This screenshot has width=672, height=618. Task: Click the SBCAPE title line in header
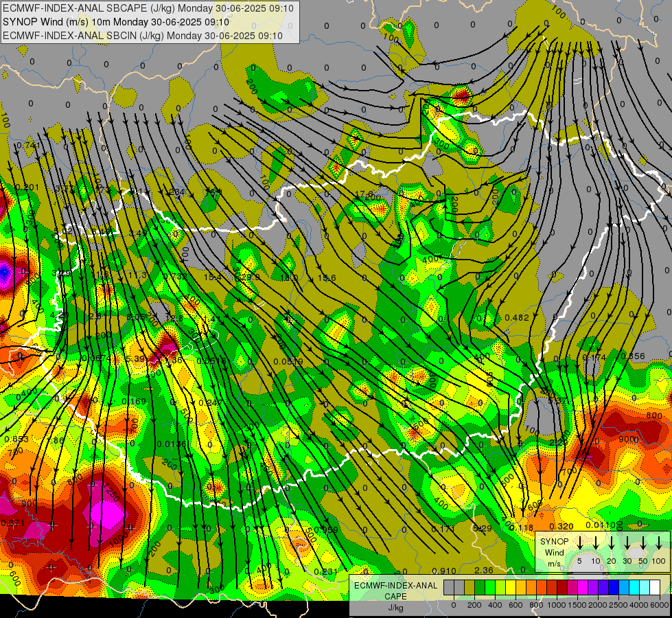148,8
